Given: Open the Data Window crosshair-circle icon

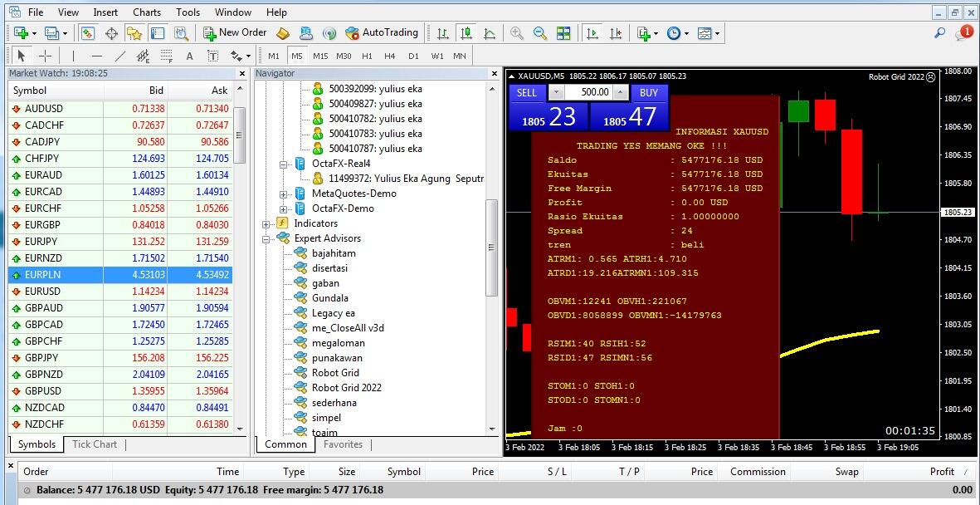Looking at the screenshot, I should tap(111, 32).
